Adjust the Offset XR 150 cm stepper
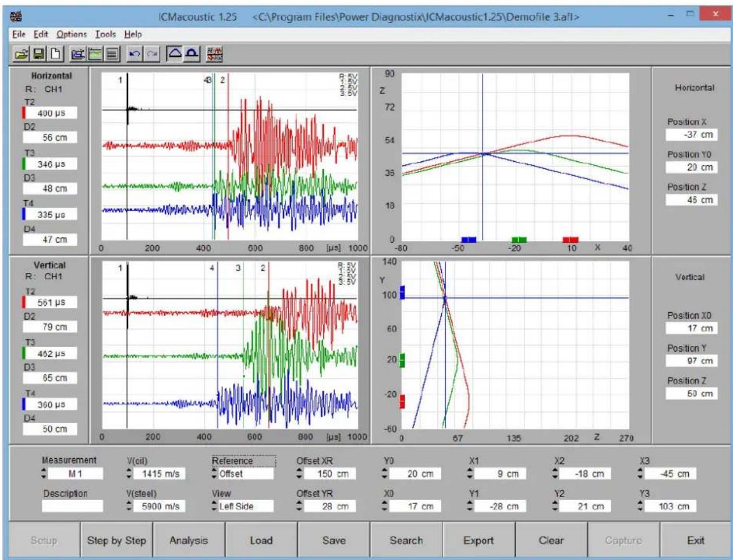 tap(300, 474)
